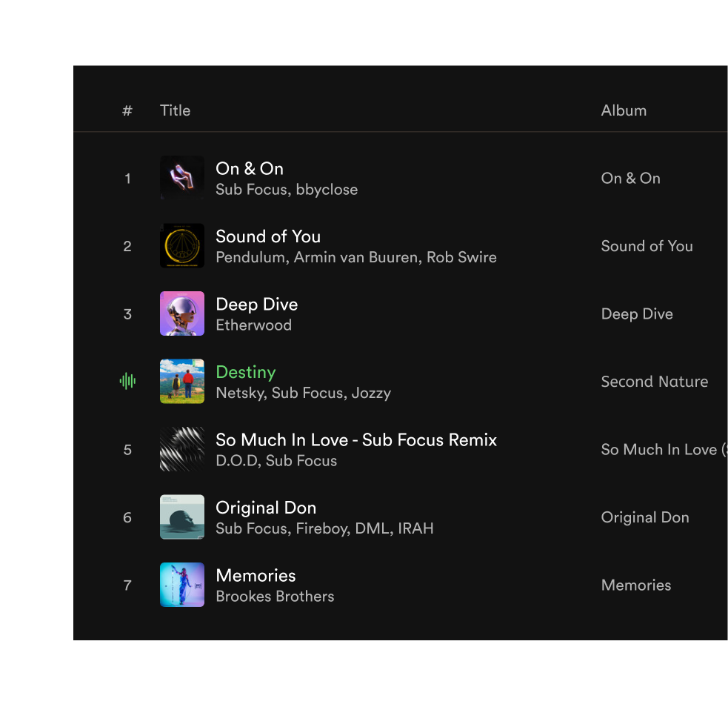The height and width of the screenshot is (707, 728).
Task: Click the Memories album cover image
Action: 182,585
